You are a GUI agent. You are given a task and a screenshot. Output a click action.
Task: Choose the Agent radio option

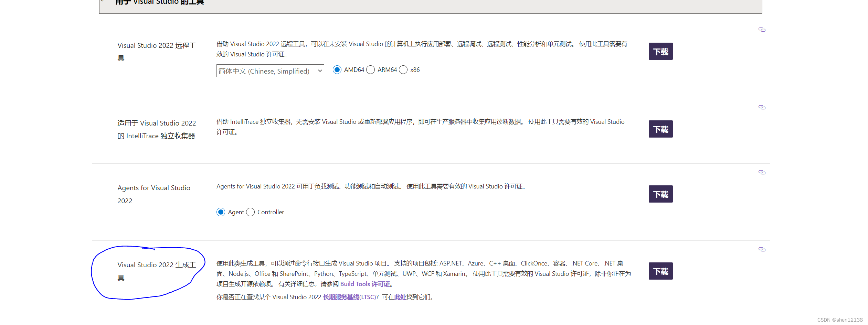click(x=221, y=212)
